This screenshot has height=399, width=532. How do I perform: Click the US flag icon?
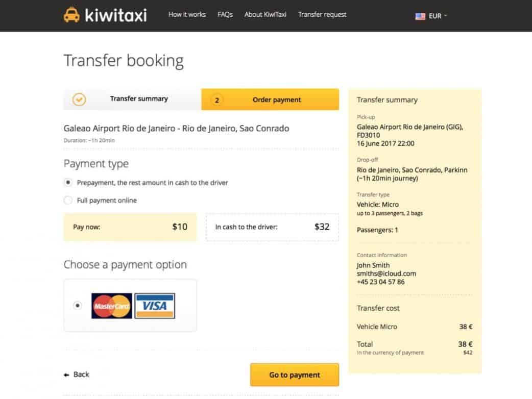coord(420,16)
